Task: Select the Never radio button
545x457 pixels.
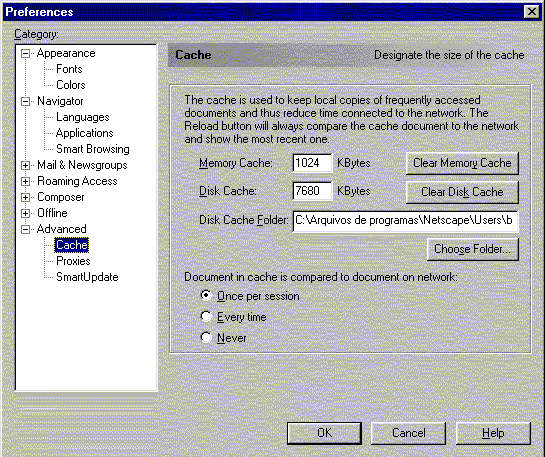Action: coord(206,337)
